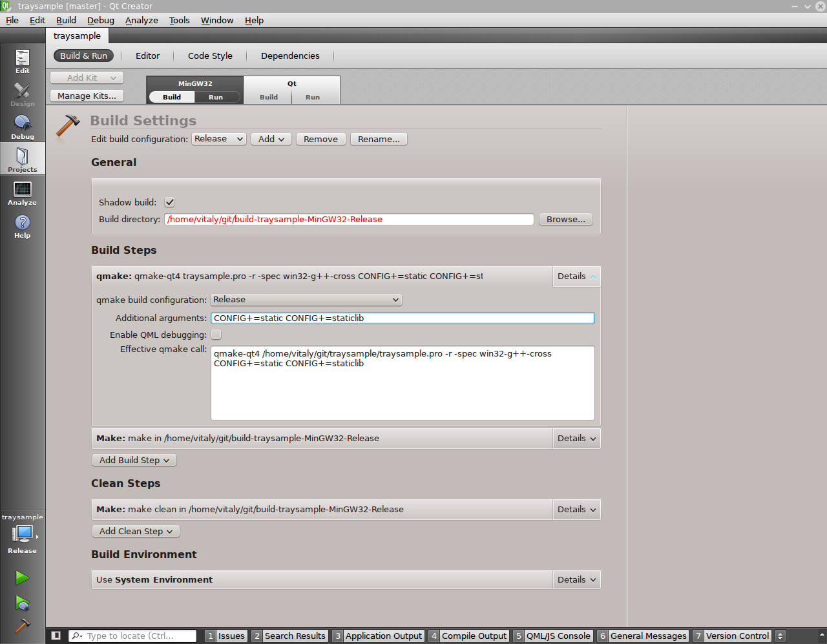Open the Help mode icon
827x644 pixels.
coord(23,225)
